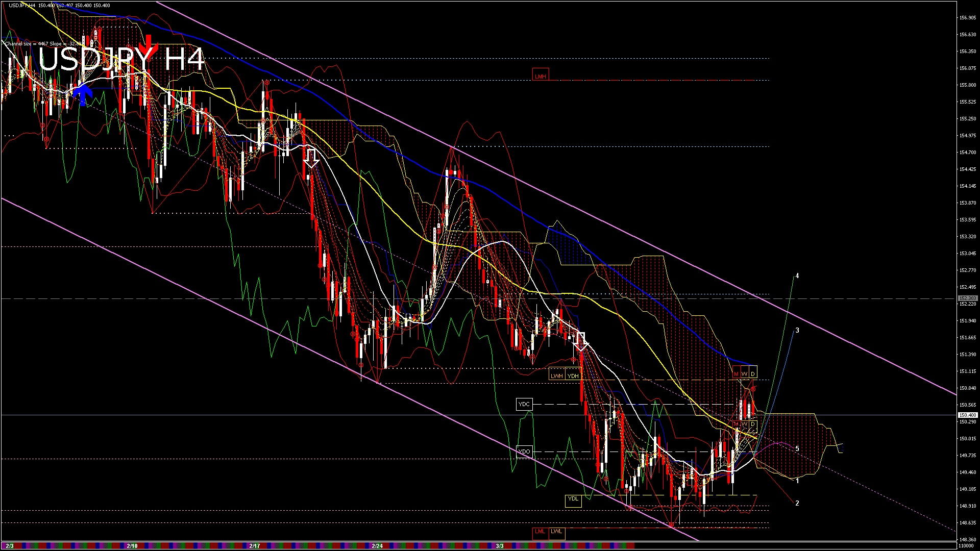The width and height of the screenshot is (980, 551).
Task: Select the YDC label box
Action: coord(524,404)
